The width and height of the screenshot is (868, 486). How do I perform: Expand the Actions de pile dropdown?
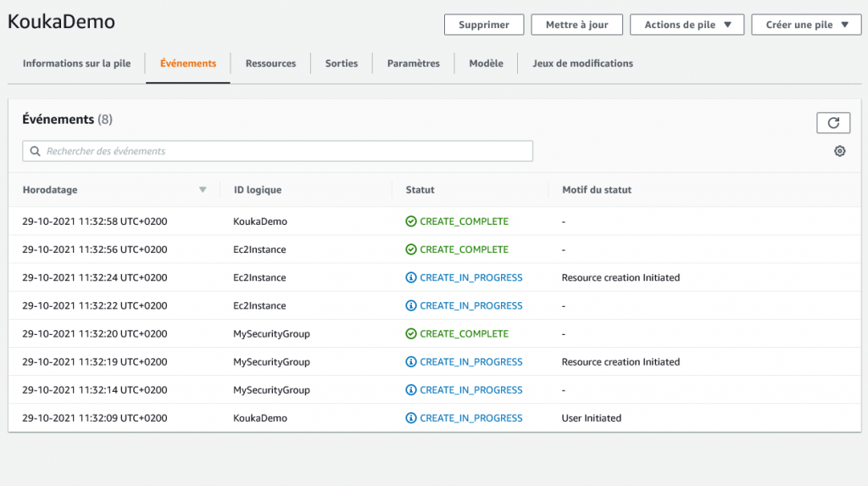coord(687,25)
